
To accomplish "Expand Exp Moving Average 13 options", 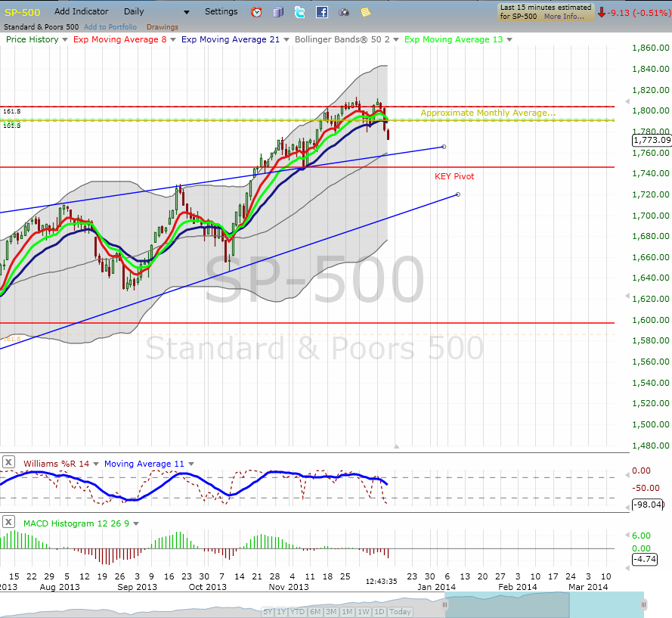I will click(x=509, y=39).
